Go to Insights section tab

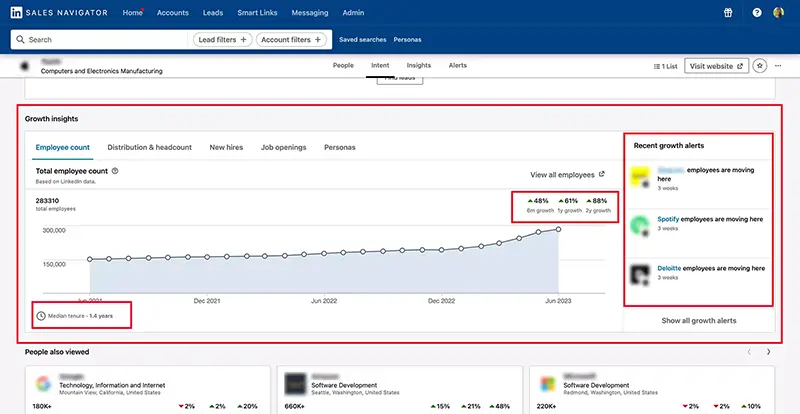click(x=419, y=65)
